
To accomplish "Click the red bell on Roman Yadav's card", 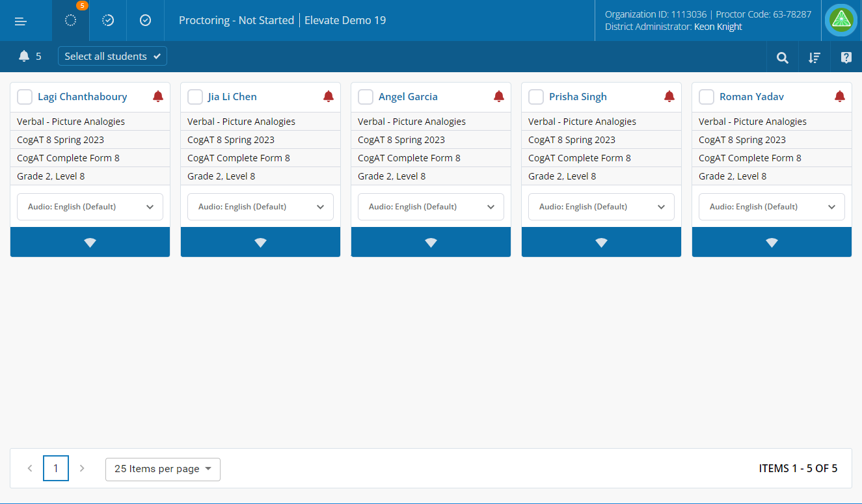I will pos(840,96).
